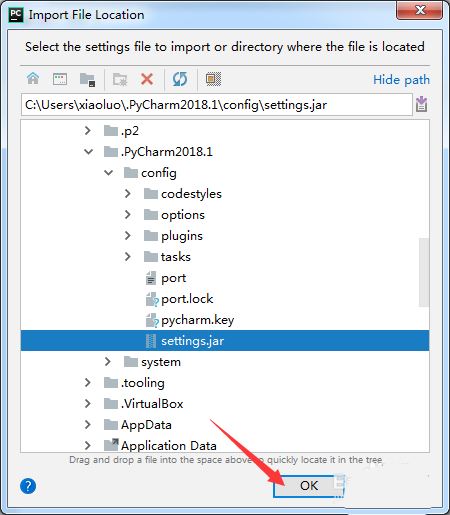Screen dimensions: 450x515
Task: Collapse the config folder
Action: 108,173
